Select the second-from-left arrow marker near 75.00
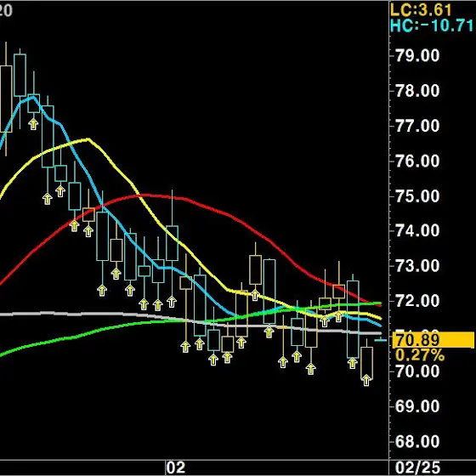This screenshot has width=476, height=476. pos(60,191)
